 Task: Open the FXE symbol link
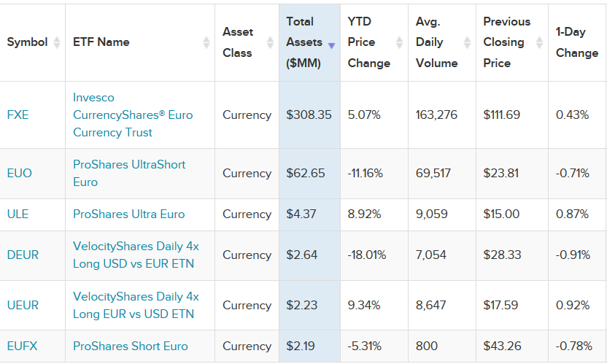[x=18, y=115]
